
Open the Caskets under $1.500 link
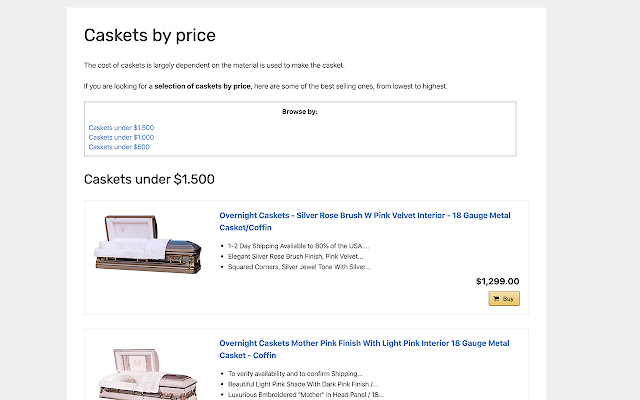coord(121,128)
